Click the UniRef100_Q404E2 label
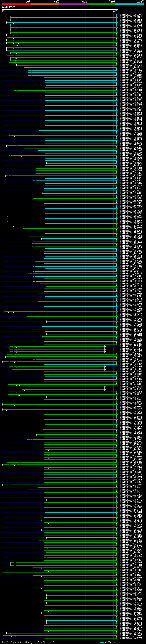The width and height of the screenshot is (146, 644). [x=131, y=352]
